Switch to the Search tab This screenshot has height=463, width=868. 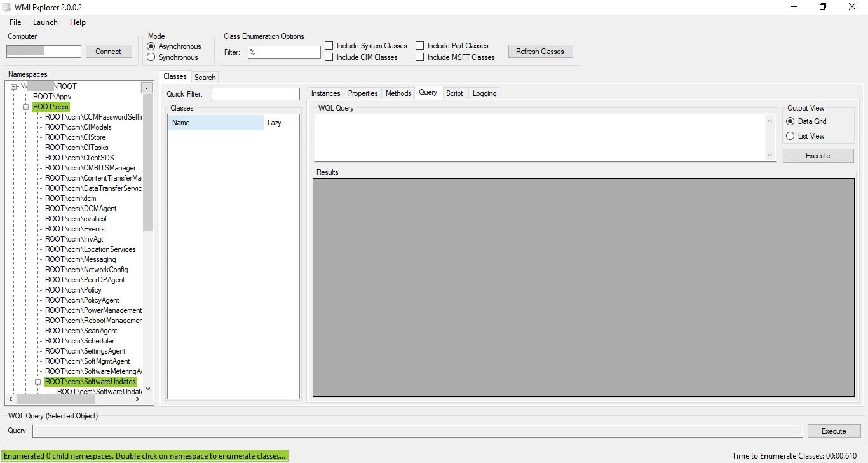[205, 77]
